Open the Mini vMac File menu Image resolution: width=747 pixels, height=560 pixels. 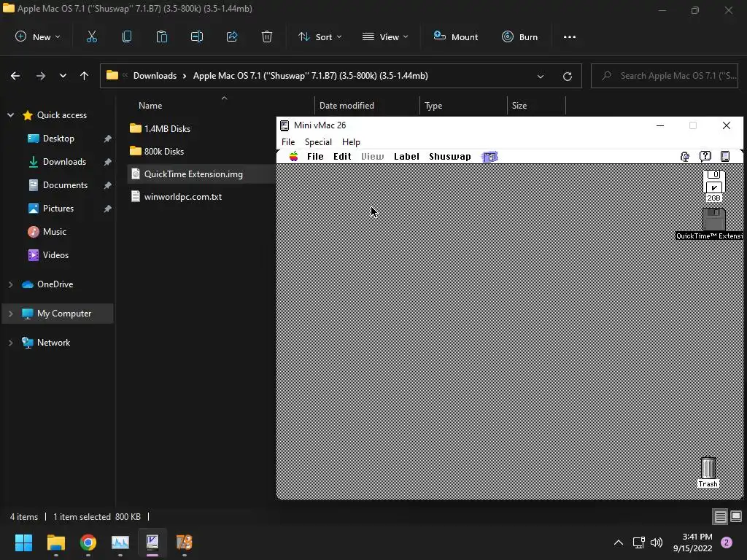(288, 142)
